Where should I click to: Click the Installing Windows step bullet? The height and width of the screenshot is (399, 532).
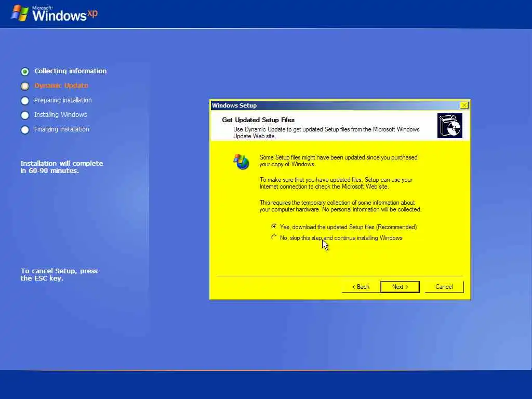[25, 115]
